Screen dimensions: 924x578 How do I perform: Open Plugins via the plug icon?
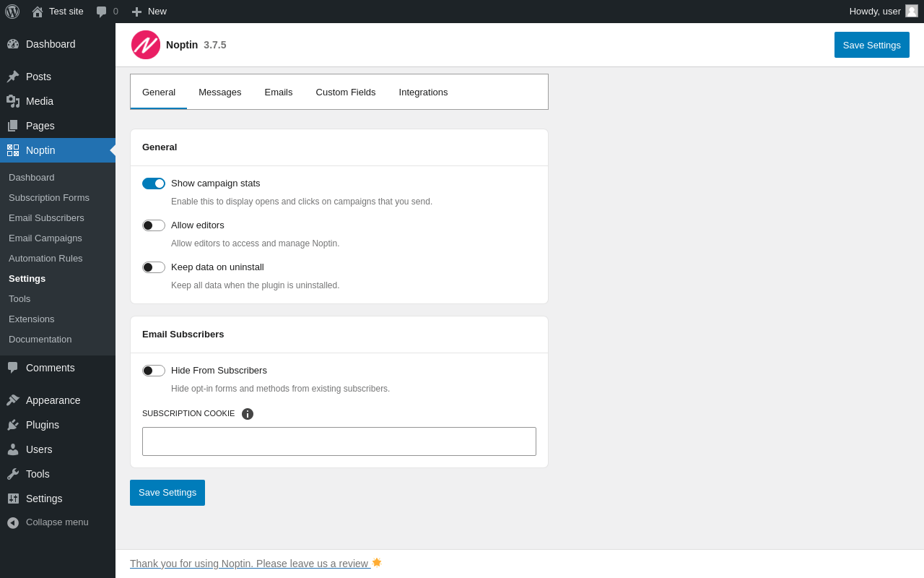point(13,425)
